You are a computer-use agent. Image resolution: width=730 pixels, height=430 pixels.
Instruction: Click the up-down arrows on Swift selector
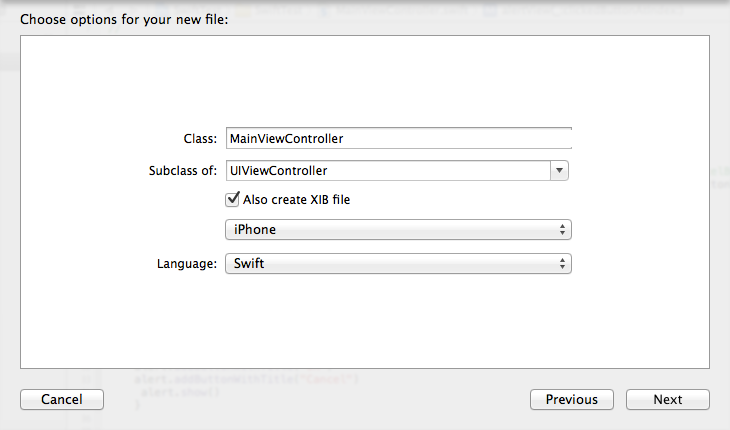[x=562, y=263]
